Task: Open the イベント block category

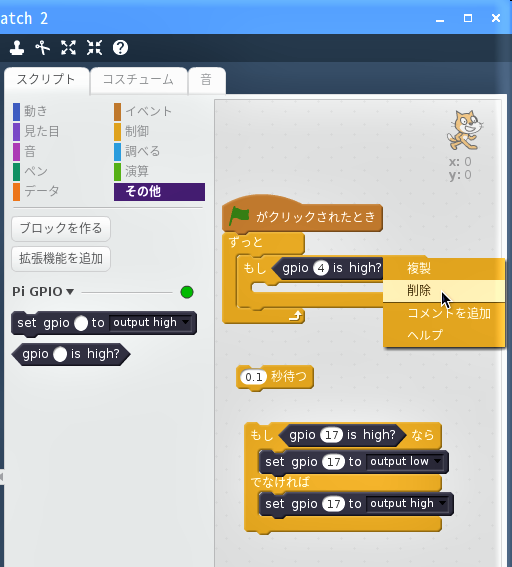Action: coord(143,111)
